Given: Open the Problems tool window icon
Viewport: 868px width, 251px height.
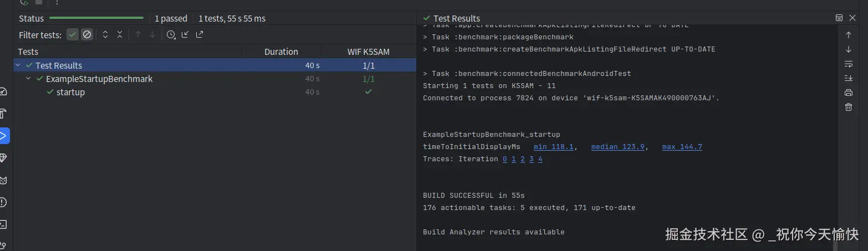Looking at the screenshot, I should [3, 202].
